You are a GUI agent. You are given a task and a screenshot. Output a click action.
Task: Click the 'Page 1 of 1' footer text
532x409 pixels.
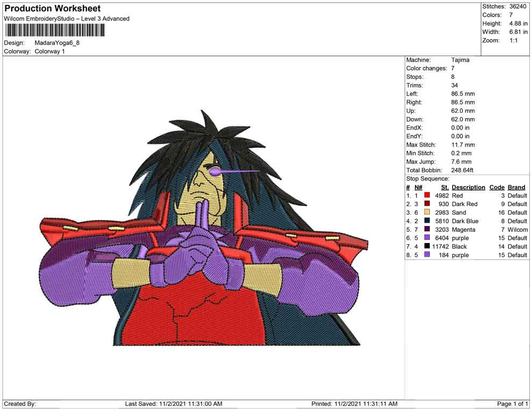pos(512,403)
